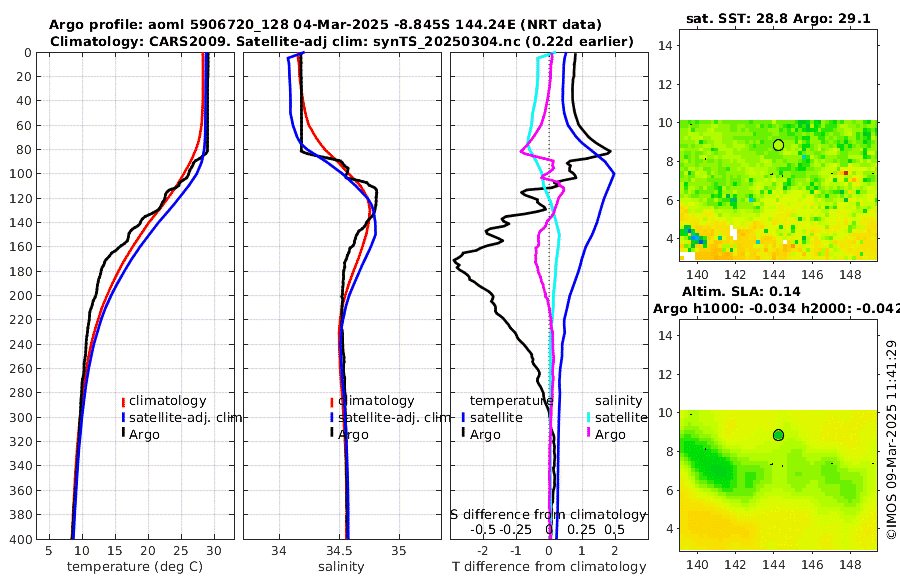Click the 'sat. SST: 28.8 Argo: 29.1' heading
The height and width of the screenshot is (580, 900).
click(x=778, y=18)
